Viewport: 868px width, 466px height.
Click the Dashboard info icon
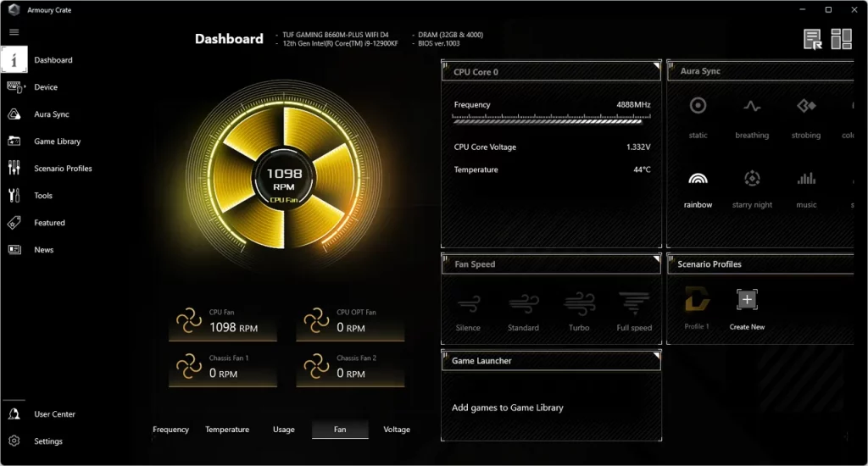(x=14, y=60)
